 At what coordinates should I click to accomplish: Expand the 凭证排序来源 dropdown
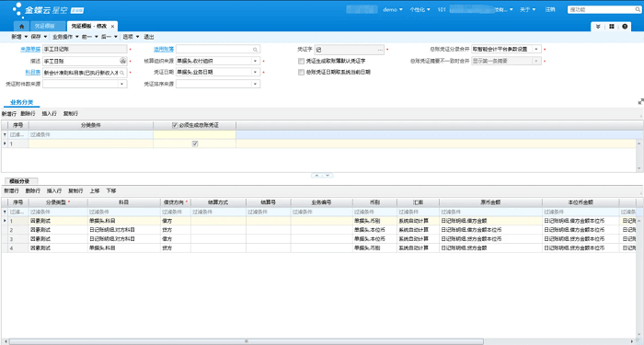coord(255,84)
